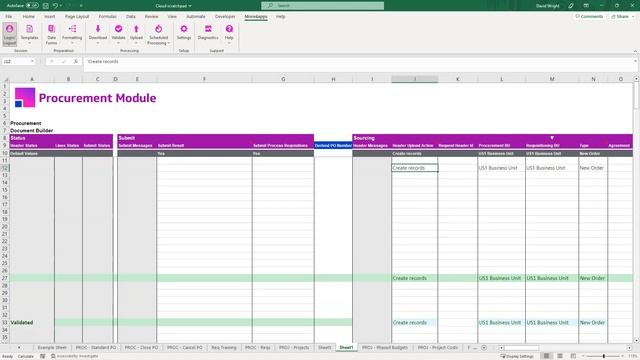Switch to the Moreapps ribbon tab
Image resolution: width=640 pixels, height=360 pixels.
tap(256, 17)
